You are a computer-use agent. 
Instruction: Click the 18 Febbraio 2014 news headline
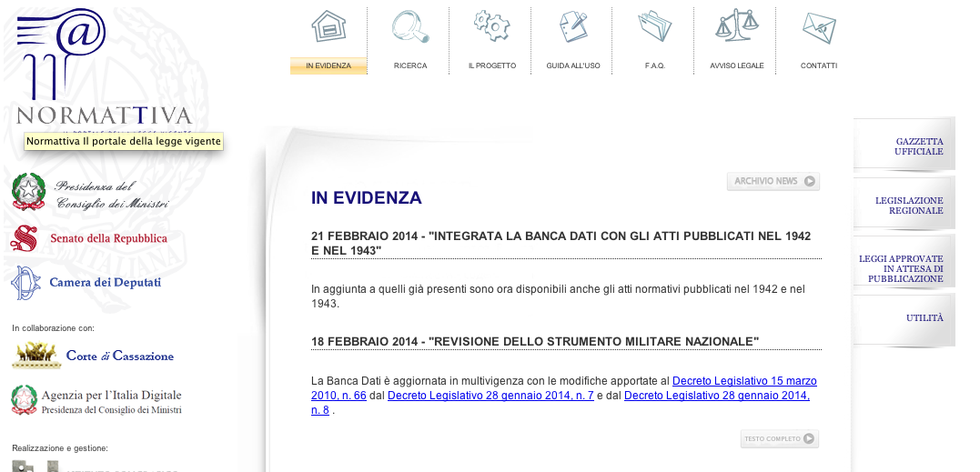coord(535,342)
